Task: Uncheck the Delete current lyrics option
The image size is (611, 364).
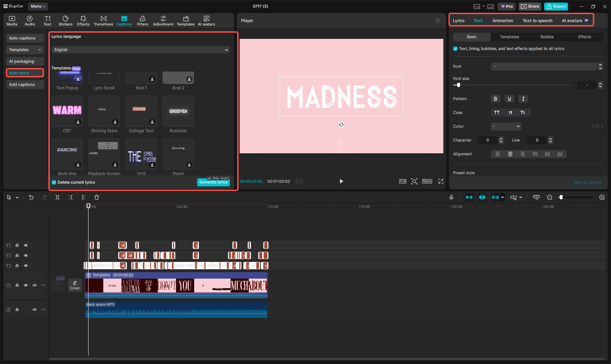Action: (x=54, y=182)
